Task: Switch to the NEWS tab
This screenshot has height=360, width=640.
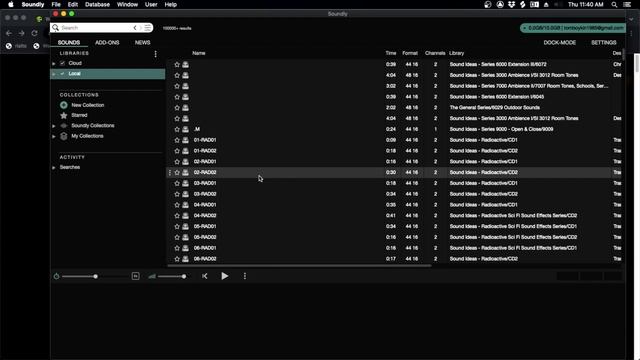Action: coord(142,42)
